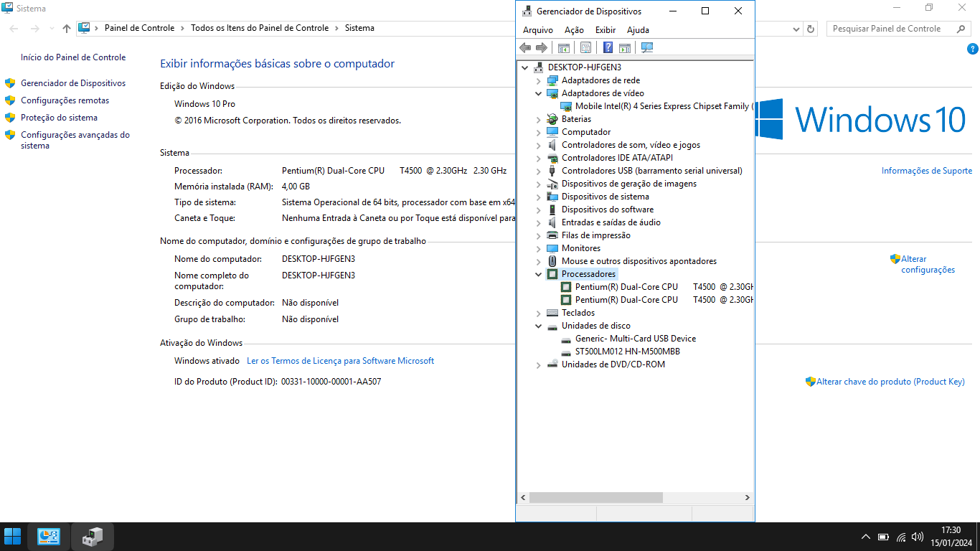Expand the Baterias node

click(539, 119)
